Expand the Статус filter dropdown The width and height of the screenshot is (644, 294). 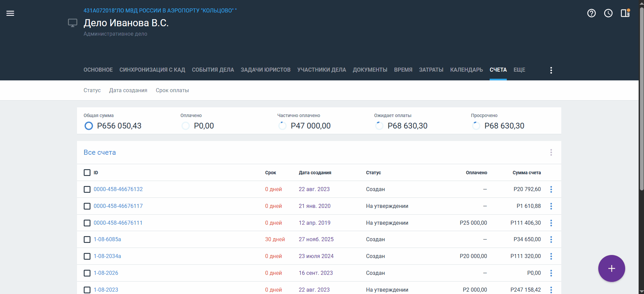pos(92,90)
